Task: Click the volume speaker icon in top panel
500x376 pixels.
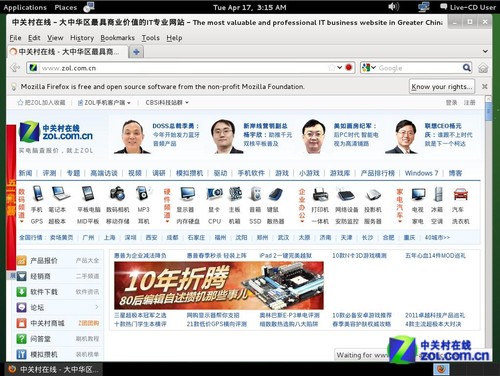Action: click(x=393, y=7)
